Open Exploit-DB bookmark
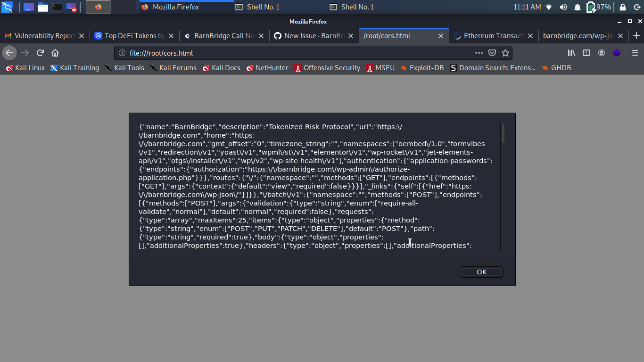Viewport: 644px width, 362px height. click(422, 68)
